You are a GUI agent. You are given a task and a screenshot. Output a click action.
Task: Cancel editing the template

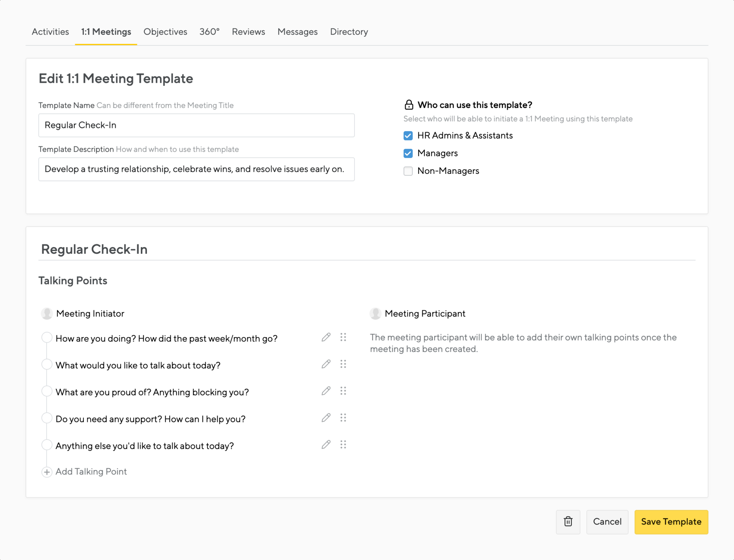pyautogui.click(x=607, y=522)
